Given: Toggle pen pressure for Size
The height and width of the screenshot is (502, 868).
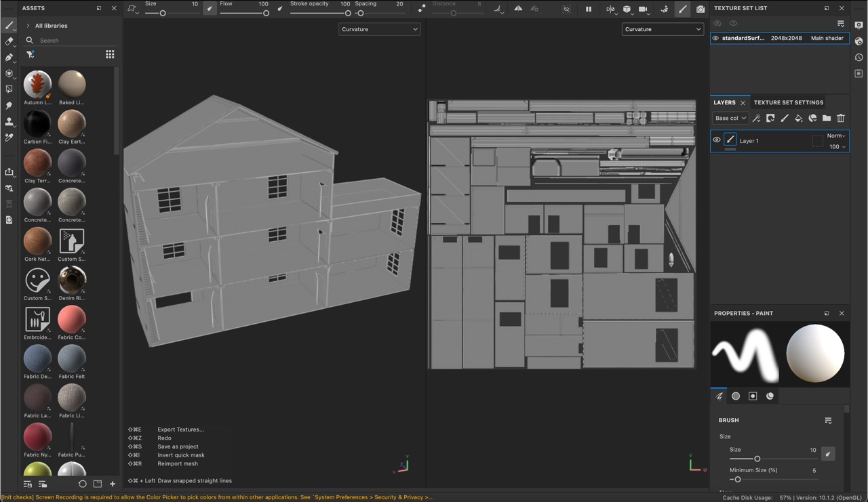Looking at the screenshot, I should [210, 9].
